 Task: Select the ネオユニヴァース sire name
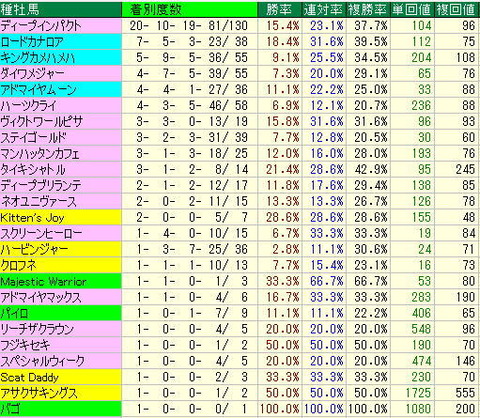pyautogui.click(x=39, y=202)
